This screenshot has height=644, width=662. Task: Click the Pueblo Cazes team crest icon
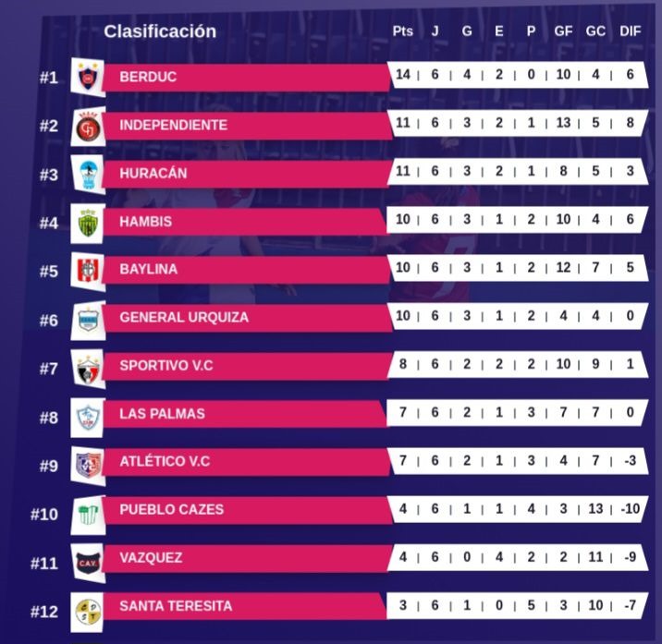88,511
